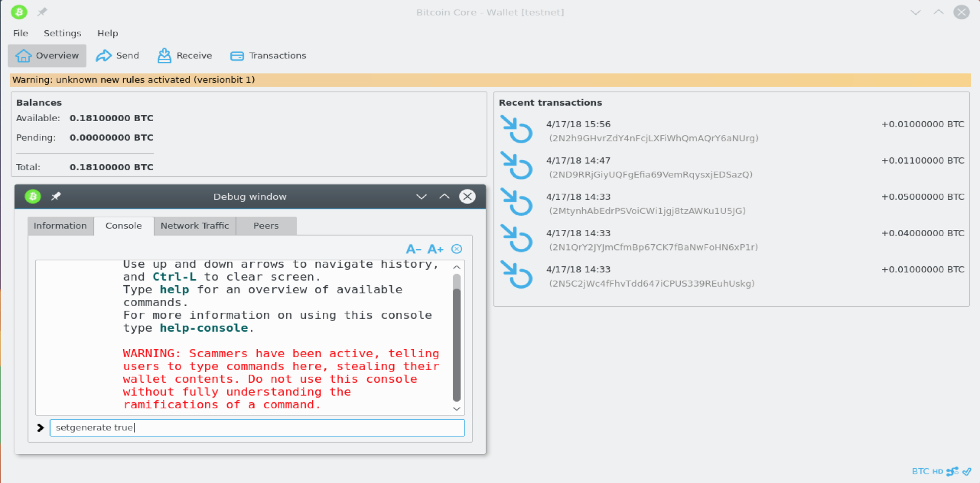Click the console scrollbar down arrow
980x483 pixels.
[457, 409]
